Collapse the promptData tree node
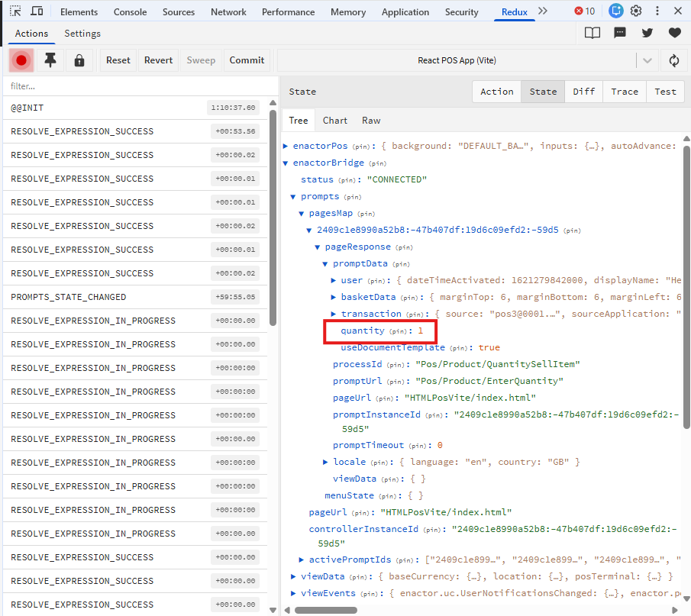The width and height of the screenshot is (691, 616). [x=325, y=263]
